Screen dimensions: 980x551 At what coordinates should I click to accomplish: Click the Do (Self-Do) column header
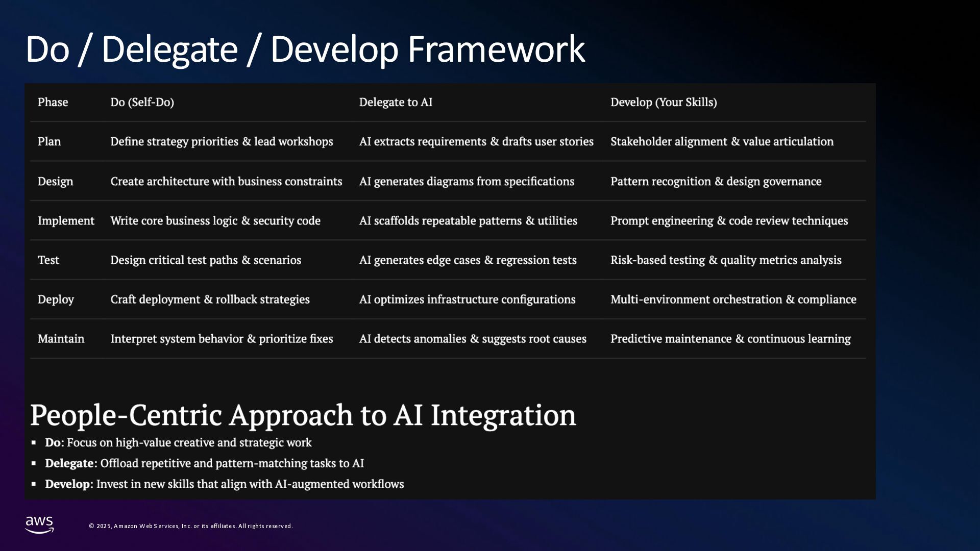coord(142,102)
